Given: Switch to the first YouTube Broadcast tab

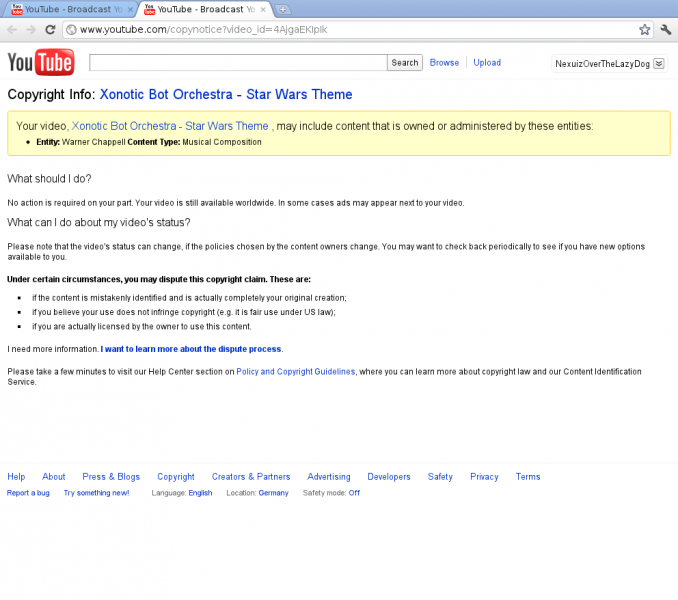Looking at the screenshot, I should click(x=69, y=10).
